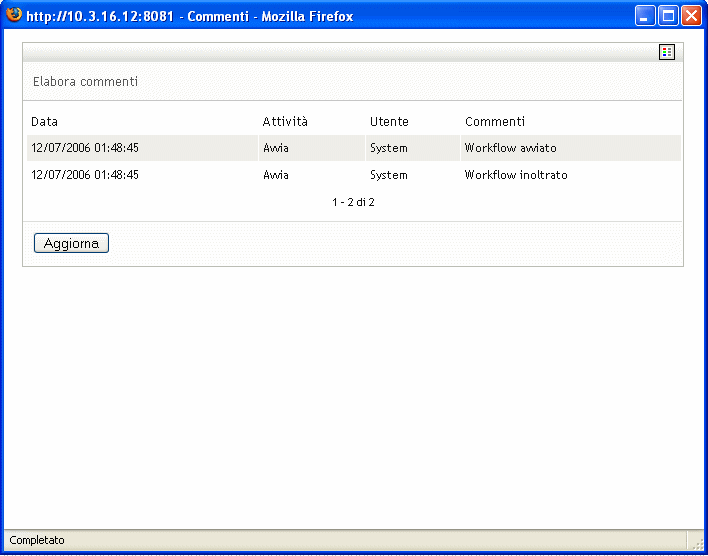Click the colored grid icon in panel header
Viewport: 708px width, 556px height.
[x=667, y=52]
